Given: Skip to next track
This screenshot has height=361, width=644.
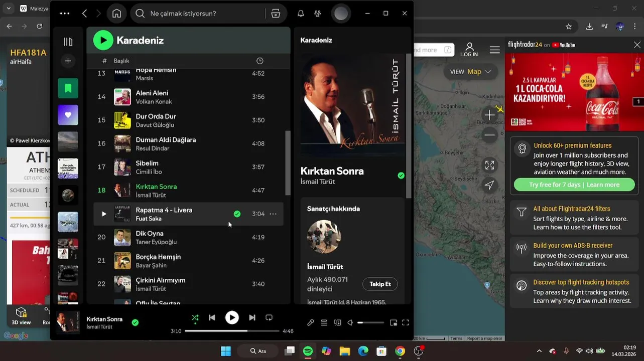Looking at the screenshot, I should point(252,317).
